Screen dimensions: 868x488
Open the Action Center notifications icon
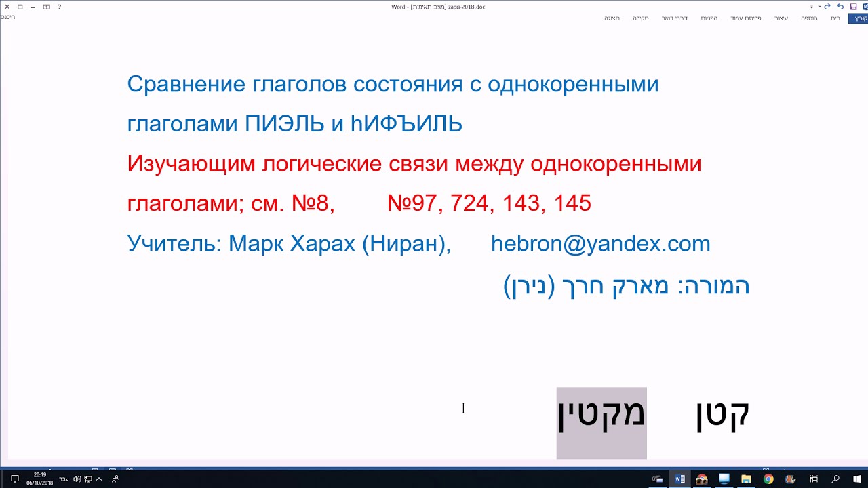[15, 479]
